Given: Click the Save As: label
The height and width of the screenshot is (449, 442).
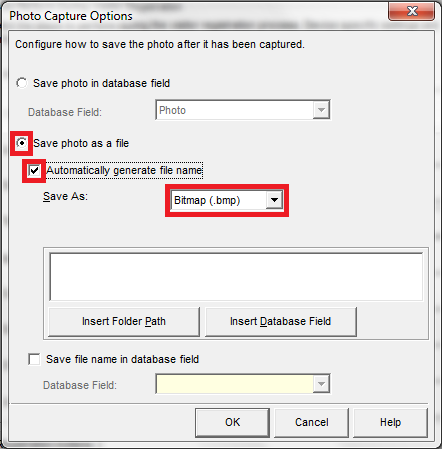Looking at the screenshot, I should tap(65, 196).
